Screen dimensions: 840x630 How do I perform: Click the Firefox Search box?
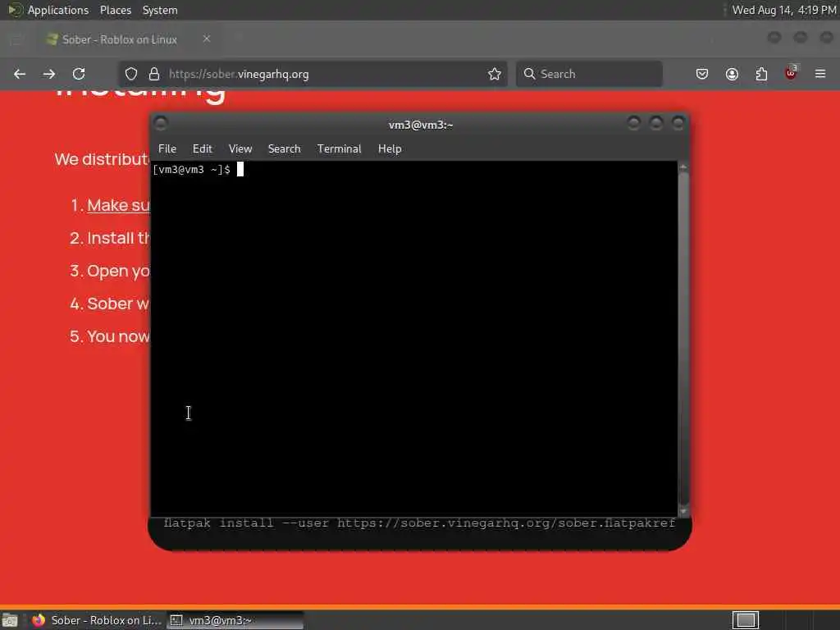click(x=589, y=74)
